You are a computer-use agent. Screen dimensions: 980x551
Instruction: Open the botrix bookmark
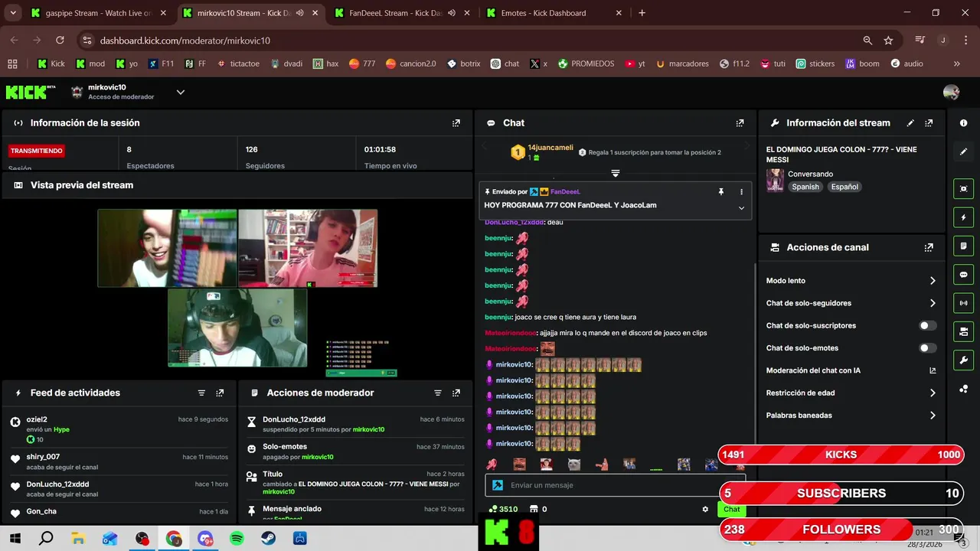pyautogui.click(x=463, y=64)
